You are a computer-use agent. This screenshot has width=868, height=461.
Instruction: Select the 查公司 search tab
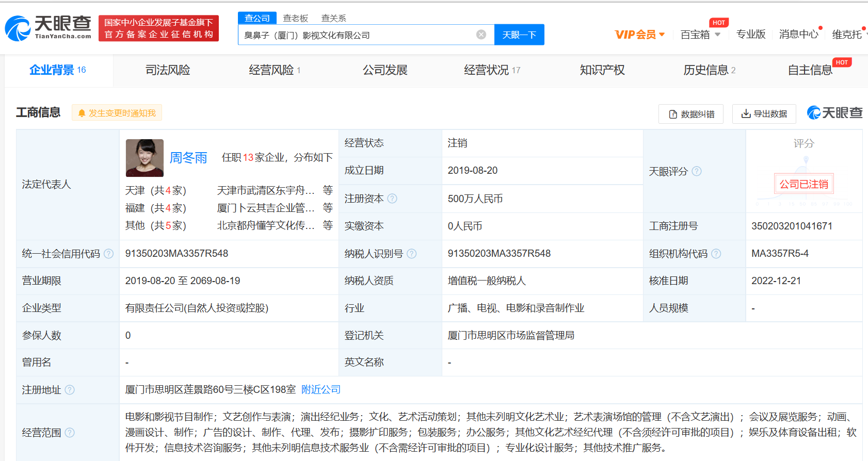257,18
